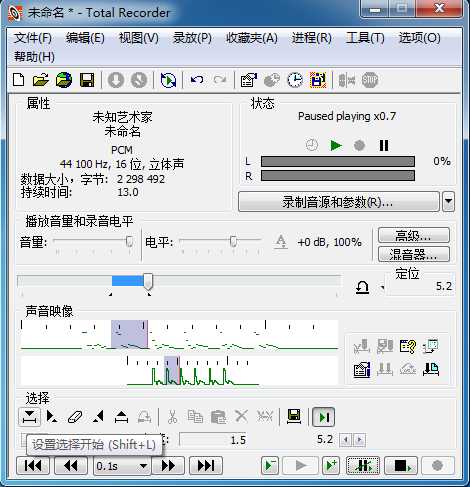Click the select-all upward triangle icon

tap(121, 417)
